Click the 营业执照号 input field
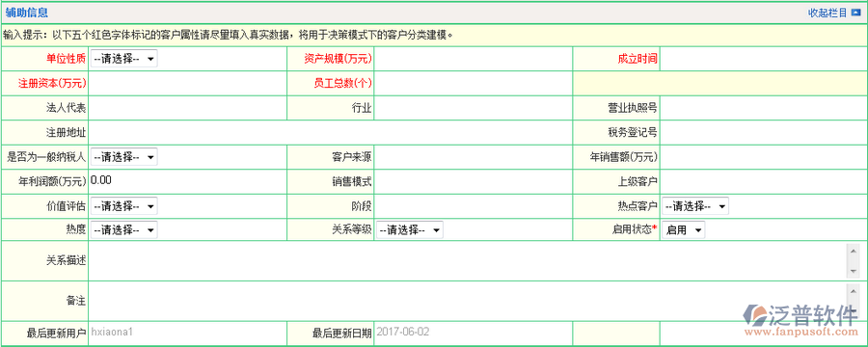Screen dimensions: 868x347 [x=763, y=108]
